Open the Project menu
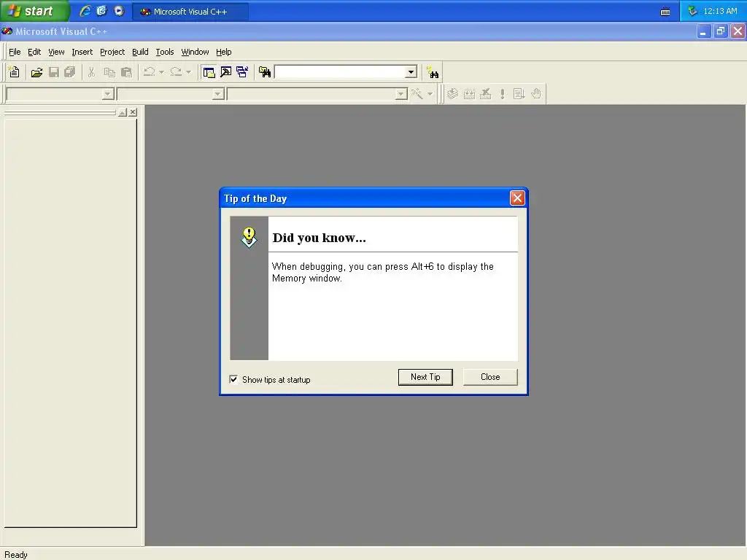The image size is (747, 560). click(112, 52)
